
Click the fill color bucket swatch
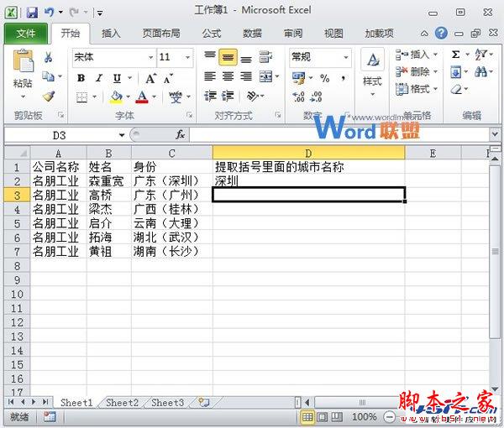click(x=116, y=97)
